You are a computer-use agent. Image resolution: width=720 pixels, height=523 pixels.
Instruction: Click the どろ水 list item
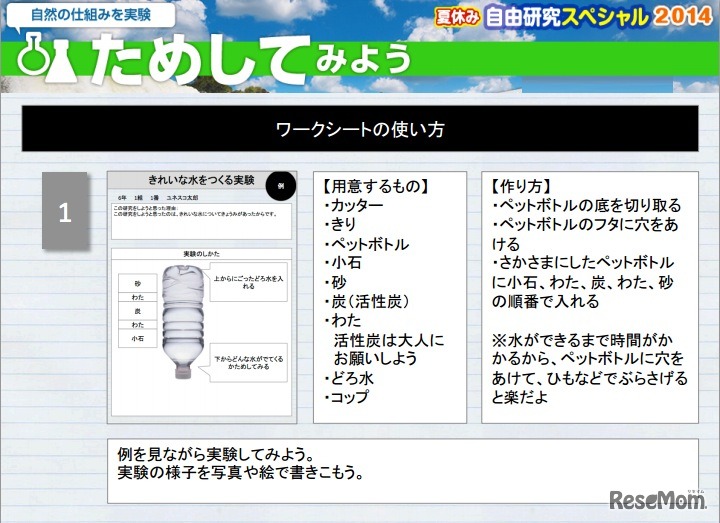click(349, 378)
